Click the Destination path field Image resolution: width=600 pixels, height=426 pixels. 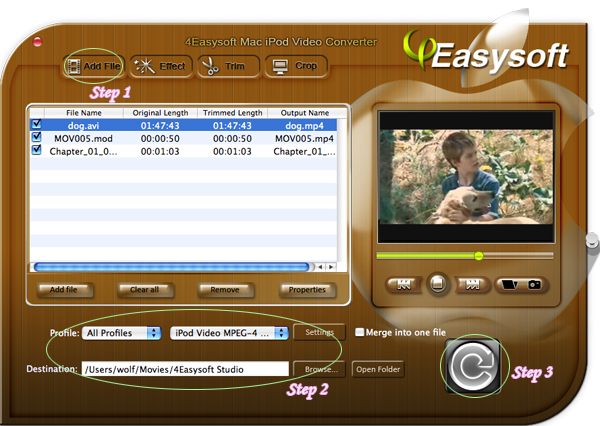(185, 369)
